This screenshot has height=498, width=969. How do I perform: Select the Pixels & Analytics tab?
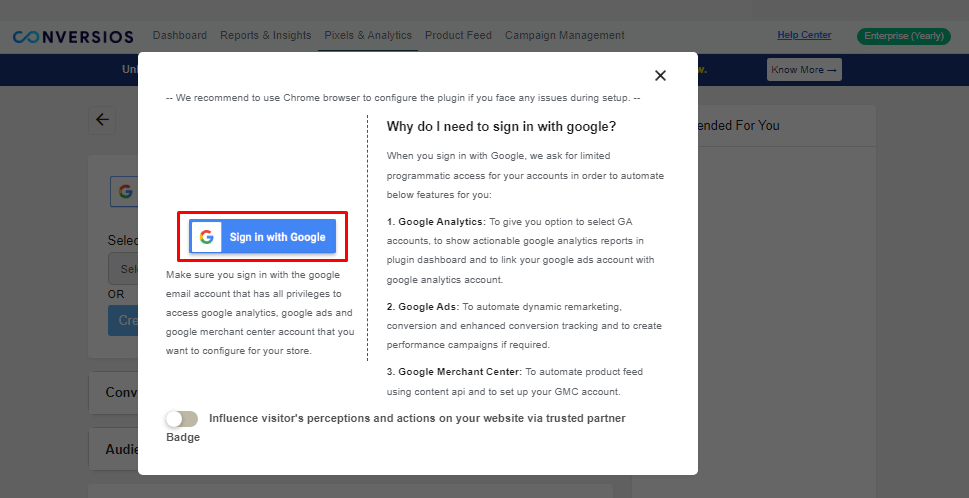368,35
